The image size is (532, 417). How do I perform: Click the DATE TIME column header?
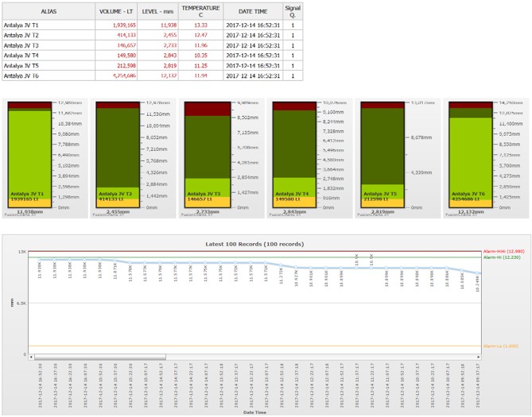click(251, 10)
